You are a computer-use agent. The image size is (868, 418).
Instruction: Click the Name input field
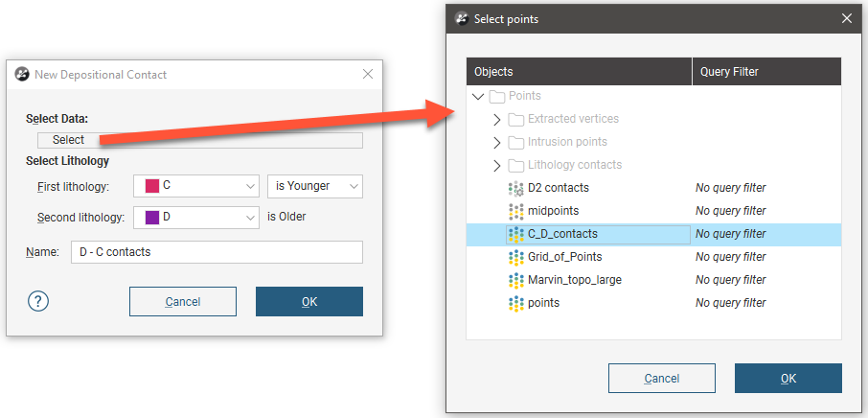coord(217,252)
